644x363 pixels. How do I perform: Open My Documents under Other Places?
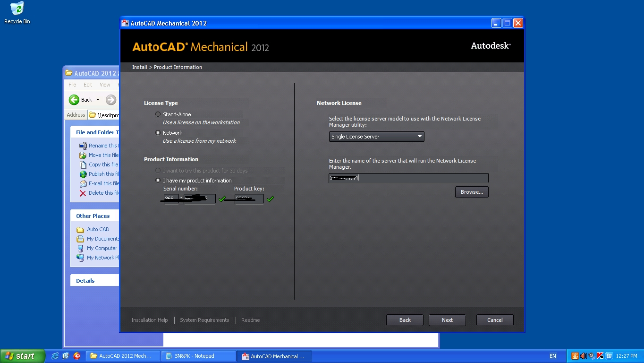pyautogui.click(x=103, y=239)
